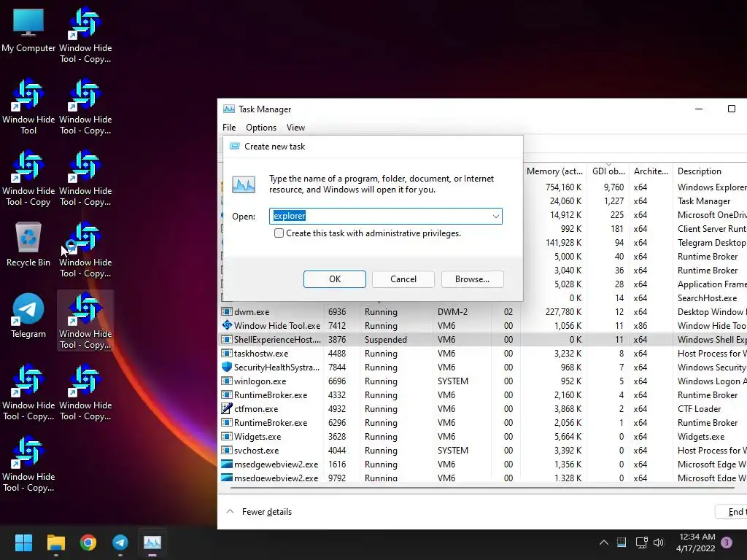The image size is (747, 560).
Task: Show hidden icons in system tray
Action: click(603, 542)
